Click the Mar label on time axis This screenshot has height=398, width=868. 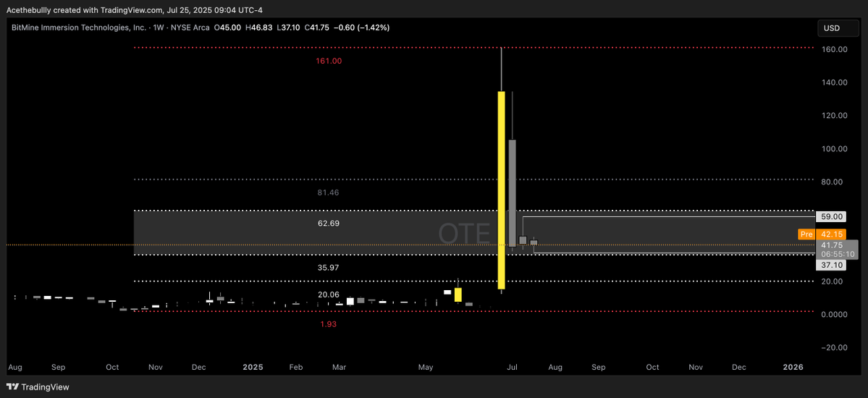(340, 367)
